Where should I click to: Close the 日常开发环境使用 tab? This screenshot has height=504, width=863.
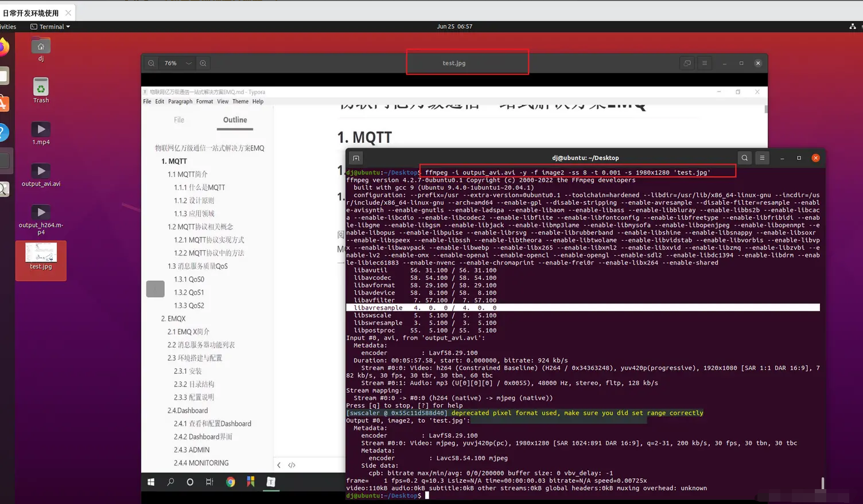(x=68, y=13)
